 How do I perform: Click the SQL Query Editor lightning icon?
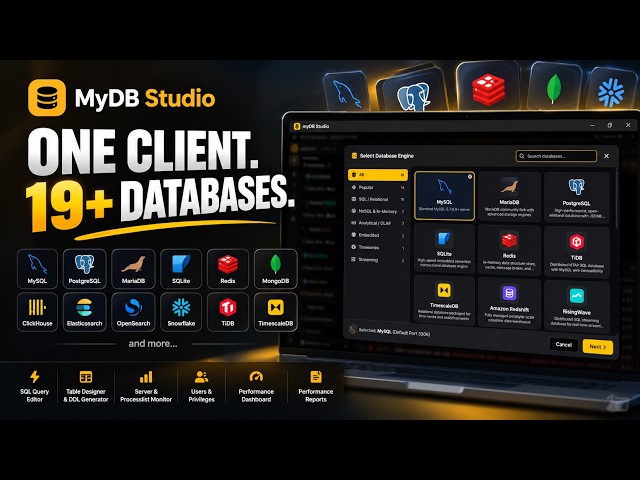pos(35,377)
